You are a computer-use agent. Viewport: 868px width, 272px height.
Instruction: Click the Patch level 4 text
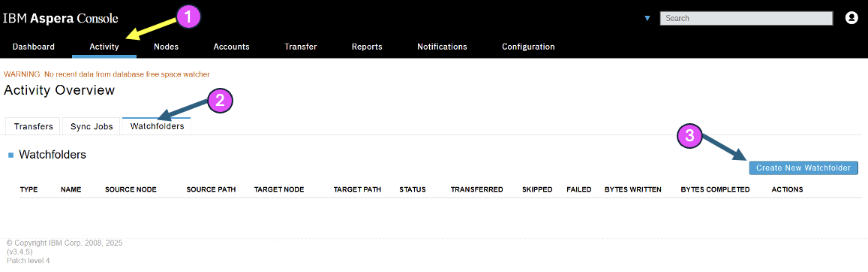pos(29,261)
